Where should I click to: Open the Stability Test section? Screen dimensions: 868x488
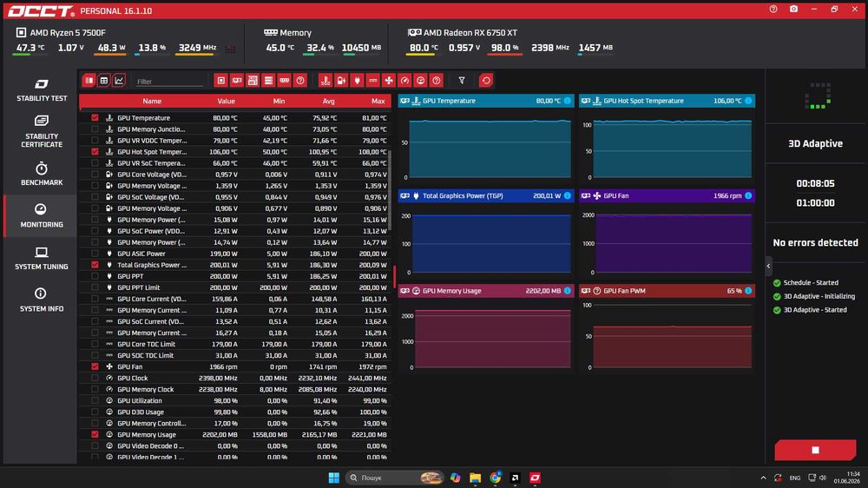click(42, 90)
